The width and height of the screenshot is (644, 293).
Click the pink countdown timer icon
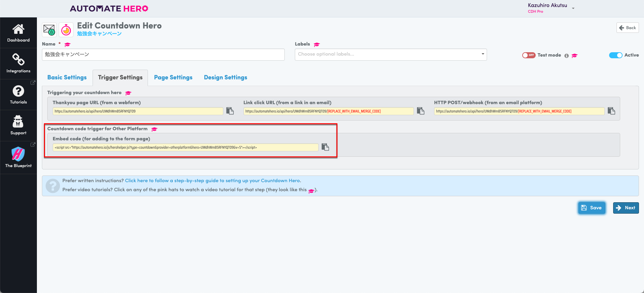[x=66, y=30]
